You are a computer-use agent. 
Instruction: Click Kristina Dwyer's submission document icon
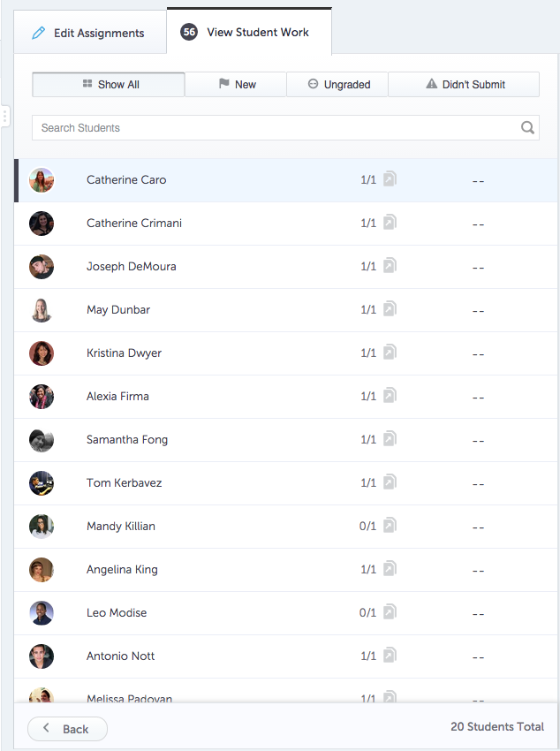click(x=390, y=353)
